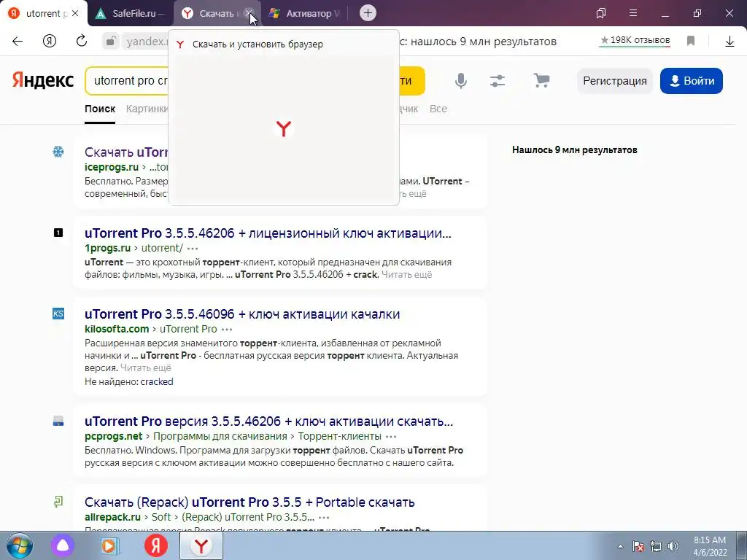
Task: Open uTorrent Pro 3.5.5.46206 лицензионный ключ result
Action: 268,233
